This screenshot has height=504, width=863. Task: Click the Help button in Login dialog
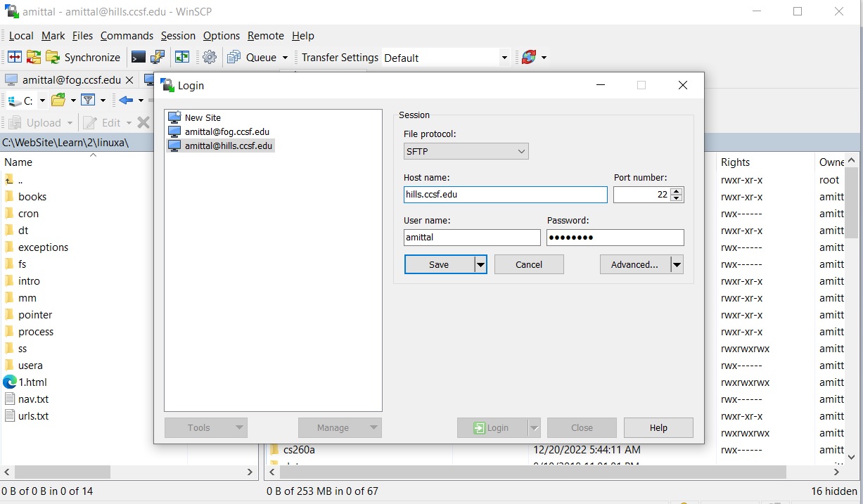point(658,427)
